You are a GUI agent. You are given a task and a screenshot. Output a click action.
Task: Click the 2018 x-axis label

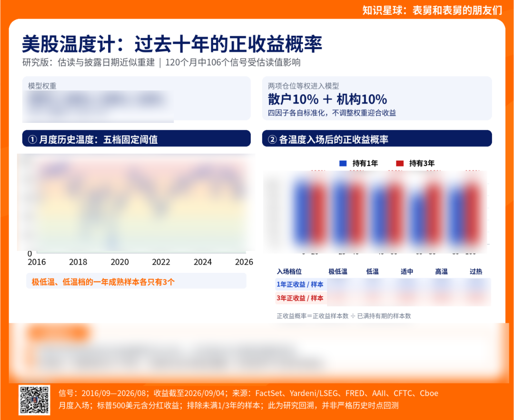[x=78, y=262]
